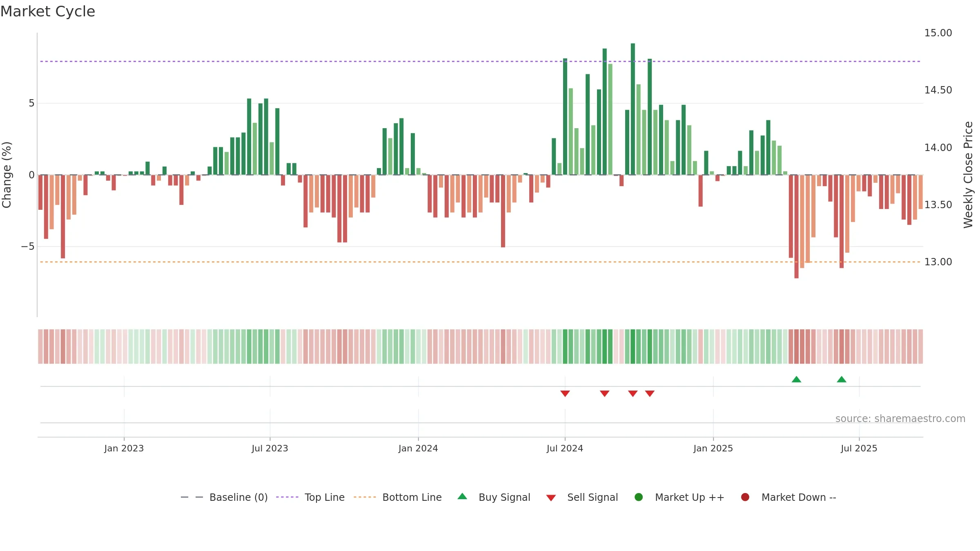Toggle the Buy Signal legend label
Screen dimensions: 980x551
[504, 498]
